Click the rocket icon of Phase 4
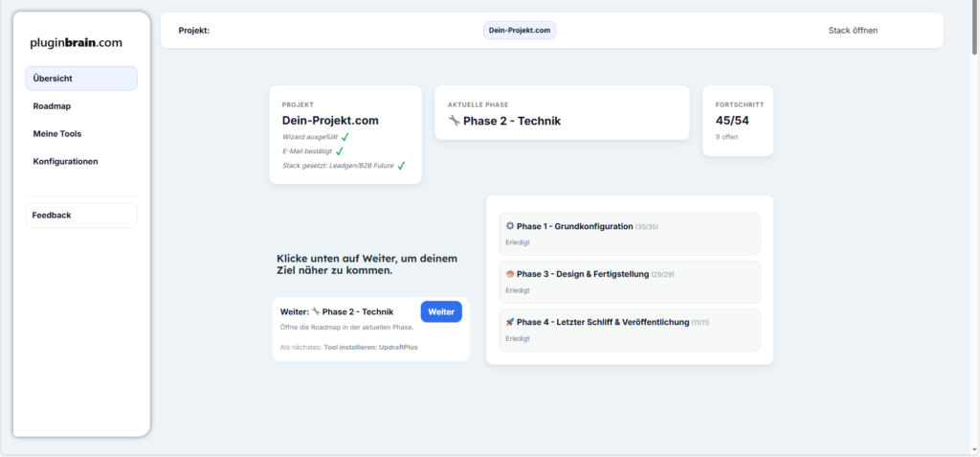Image resolution: width=980 pixels, height=457 pixels. [510, 322]
